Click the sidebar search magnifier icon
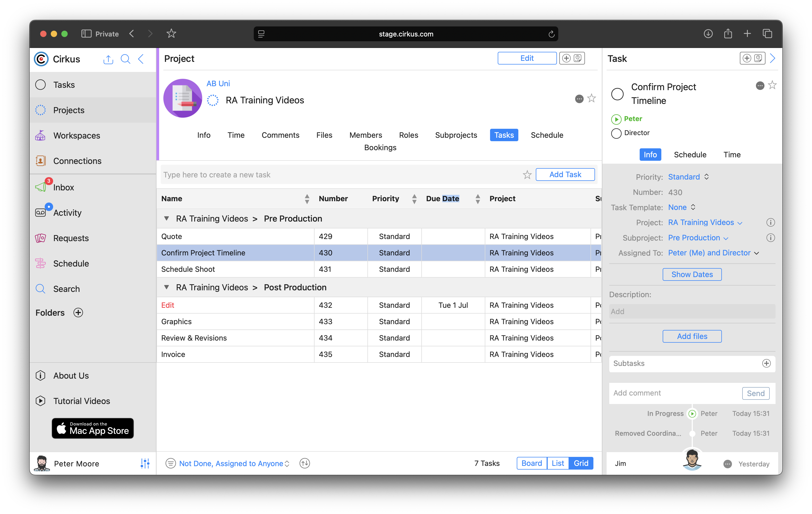Screen dimensions: 812x514 click(x=125, y=59)
